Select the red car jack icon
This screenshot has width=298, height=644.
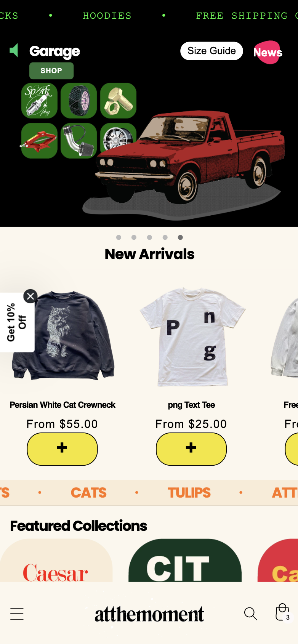pyautogui.click(x=39, y=141)
